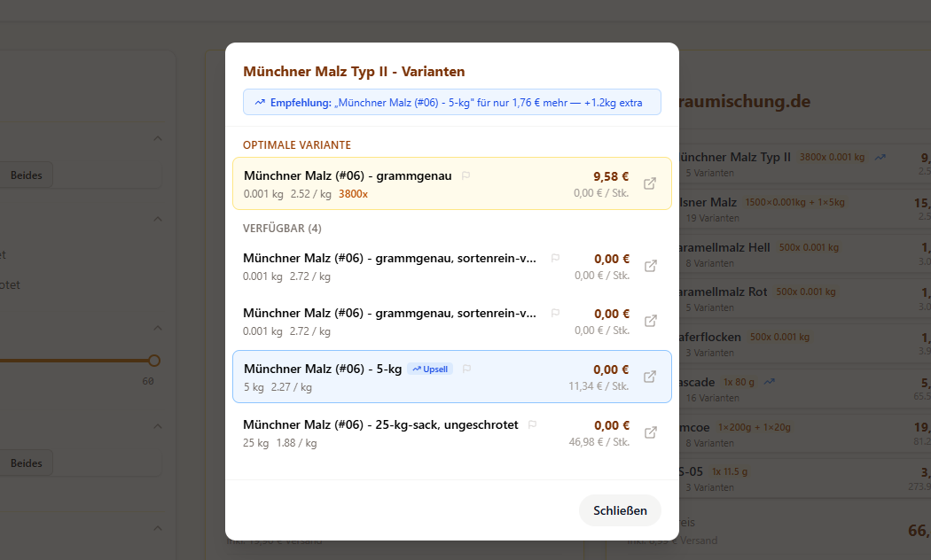Open the 25-kg-sack variant externally
Image resolution: width=931 pixels, height=560 pixels.
[650, 433]
